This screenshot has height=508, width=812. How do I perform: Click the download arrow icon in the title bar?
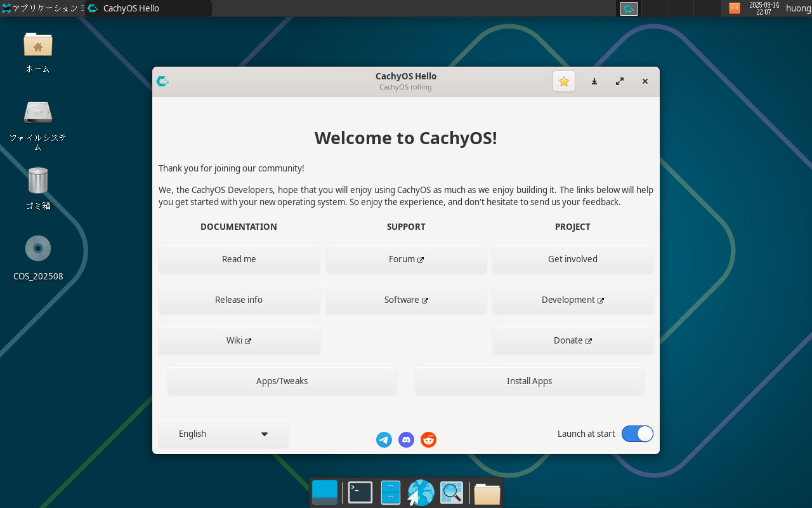tap(594, 81)
